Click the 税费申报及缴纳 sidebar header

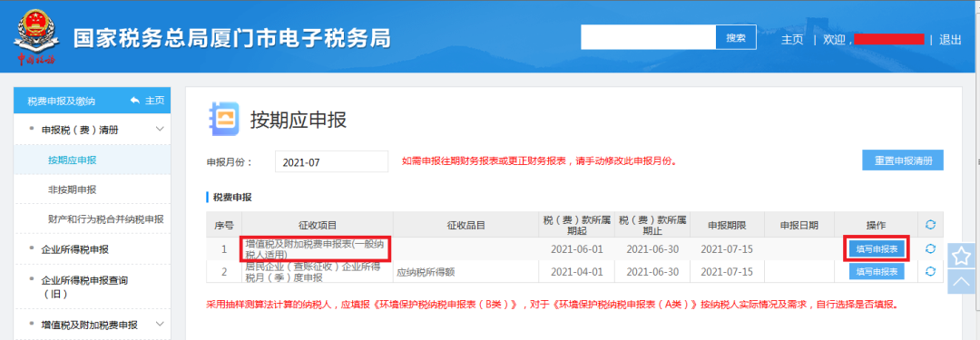pos(62,101)
